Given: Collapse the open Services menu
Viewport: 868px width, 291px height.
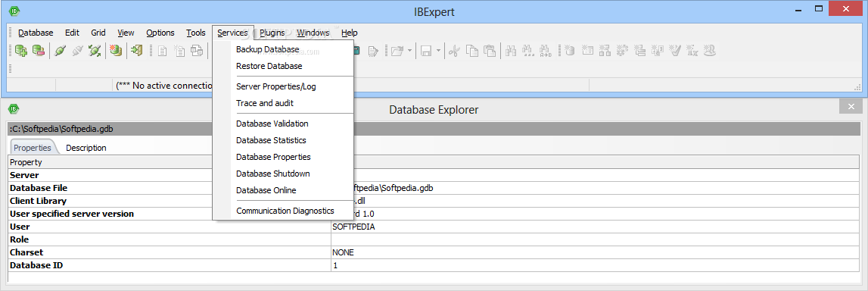Looking at the screenshot, I should point(232,33).
